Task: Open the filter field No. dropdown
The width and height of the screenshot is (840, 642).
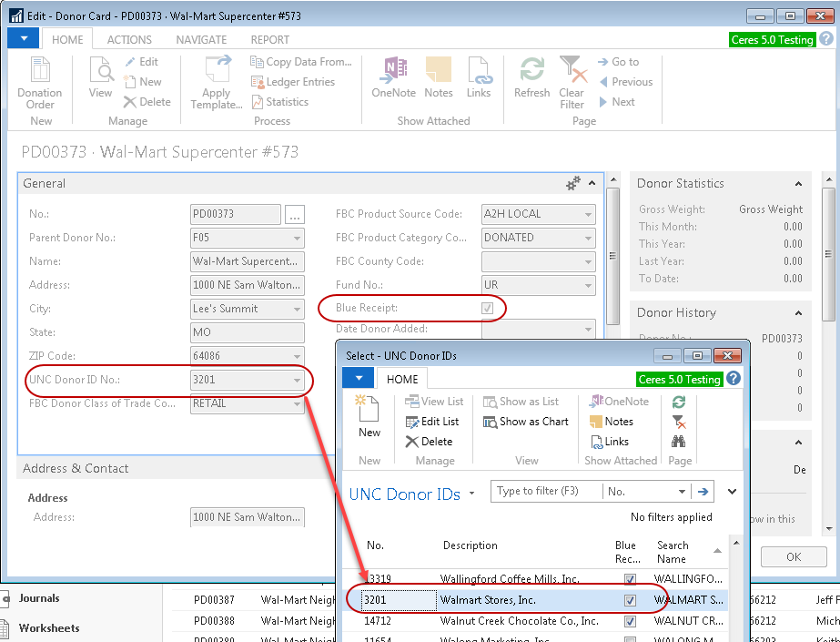Action: coord(681,492)
